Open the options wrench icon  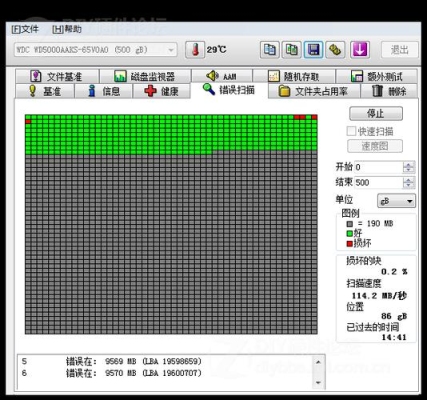[335, 50]
